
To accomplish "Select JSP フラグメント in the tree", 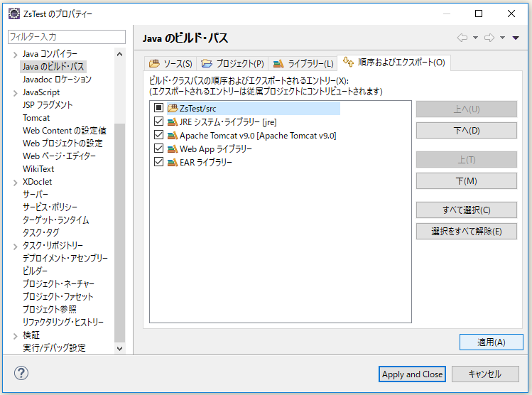I will coord(48,105).
